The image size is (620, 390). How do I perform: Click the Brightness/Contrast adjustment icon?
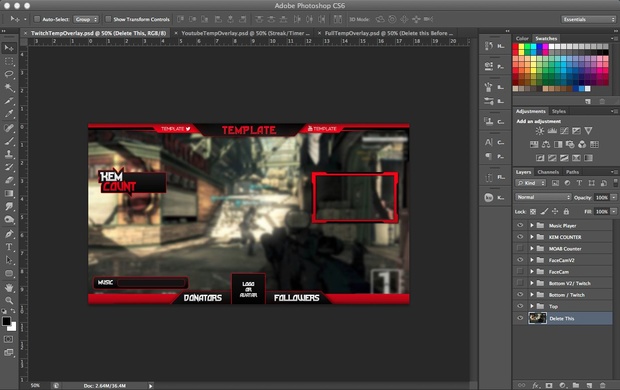click(x=539, y=131)
